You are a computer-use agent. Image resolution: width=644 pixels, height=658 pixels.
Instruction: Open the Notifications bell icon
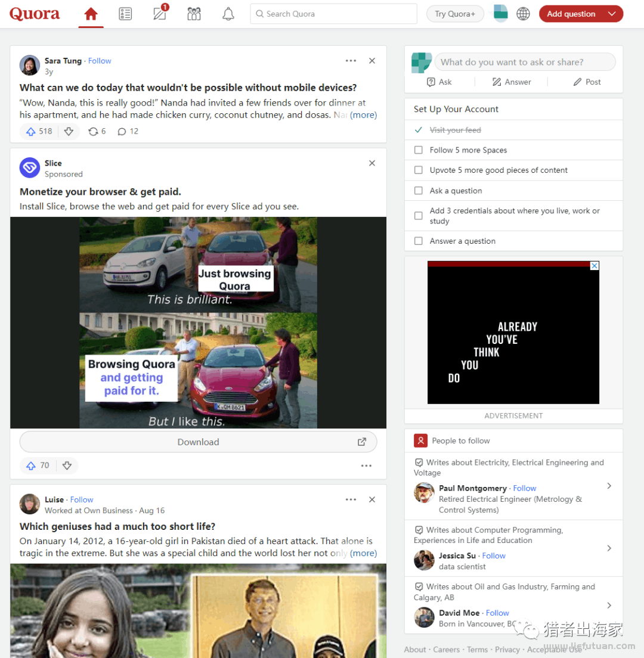pyautogui.click(x=228, y=14)
